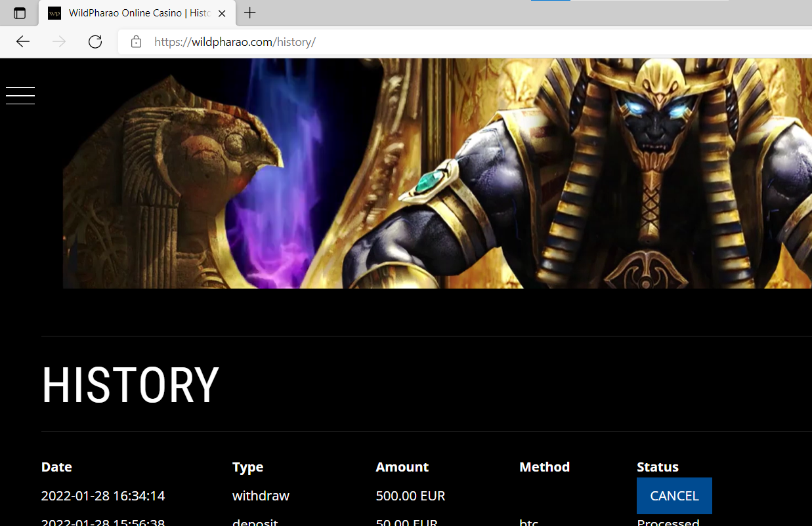Click the Amount column header
Viewport: 812px width, 526px height.
[402, 467]
